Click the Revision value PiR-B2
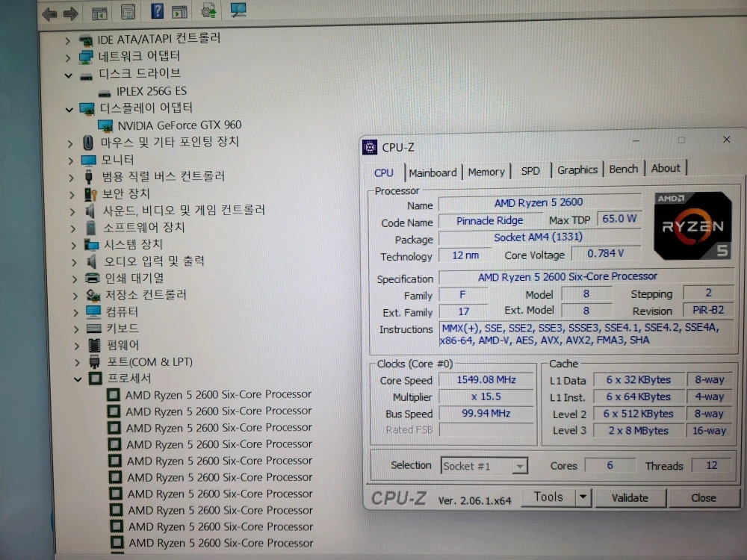Image resolution: width=747 pixels, height=560 pixels. [708, 310]
